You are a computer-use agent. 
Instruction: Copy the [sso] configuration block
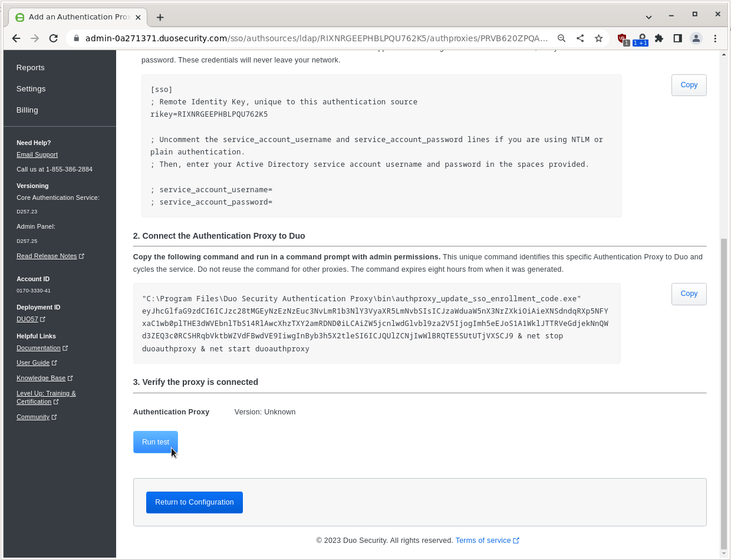(689, 85)
